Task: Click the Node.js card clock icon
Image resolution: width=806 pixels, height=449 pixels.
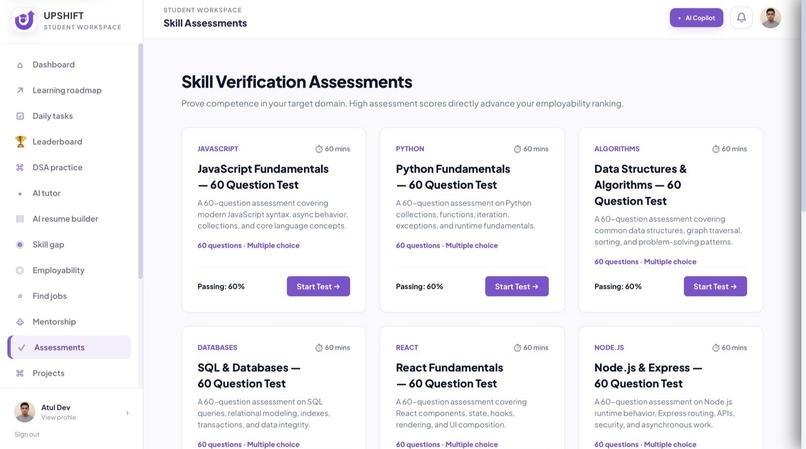Action: [716, 348]
